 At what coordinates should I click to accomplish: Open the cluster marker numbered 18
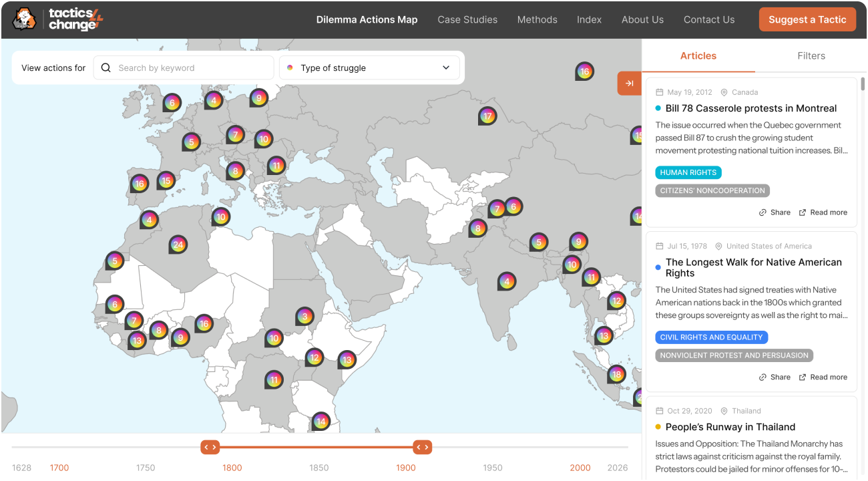[616, 374]
